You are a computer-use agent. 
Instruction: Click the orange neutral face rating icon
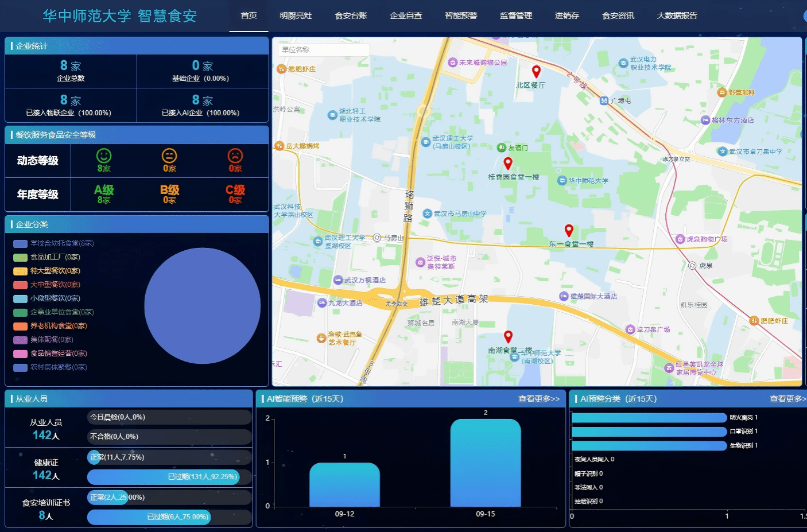(169, 156)
